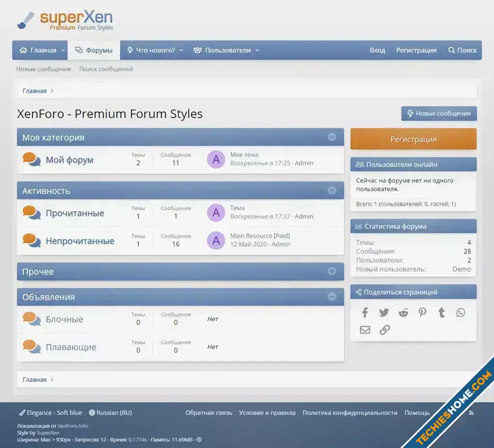The height and width of the screenshot is (448, 494).
Task: Click blue Новые сообщения button
Action: click(439, 113)
